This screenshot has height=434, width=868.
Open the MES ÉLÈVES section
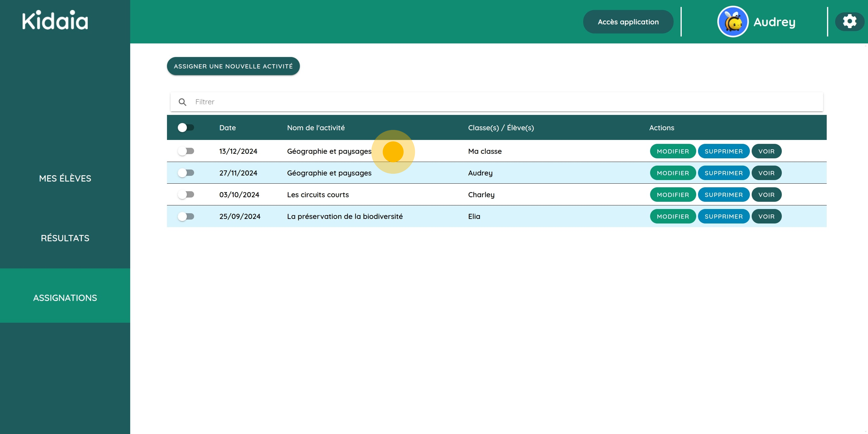pyautogui.click(x=65, y=178)
